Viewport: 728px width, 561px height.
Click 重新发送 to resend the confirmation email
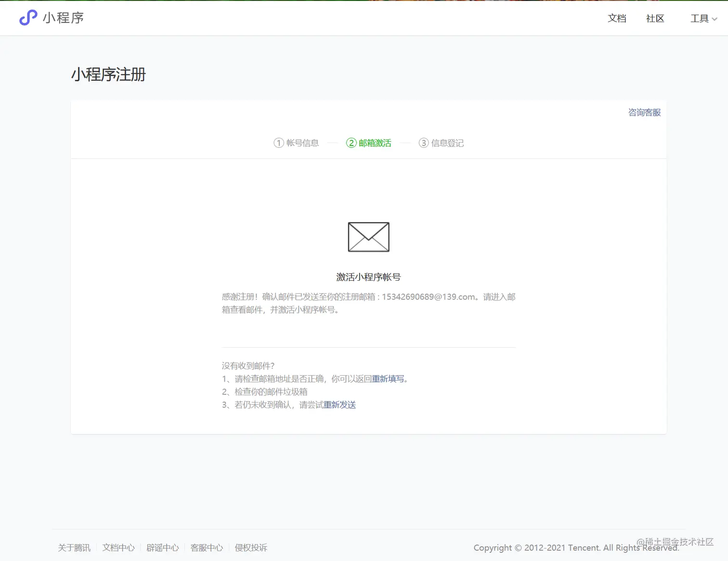coord(339,404)
